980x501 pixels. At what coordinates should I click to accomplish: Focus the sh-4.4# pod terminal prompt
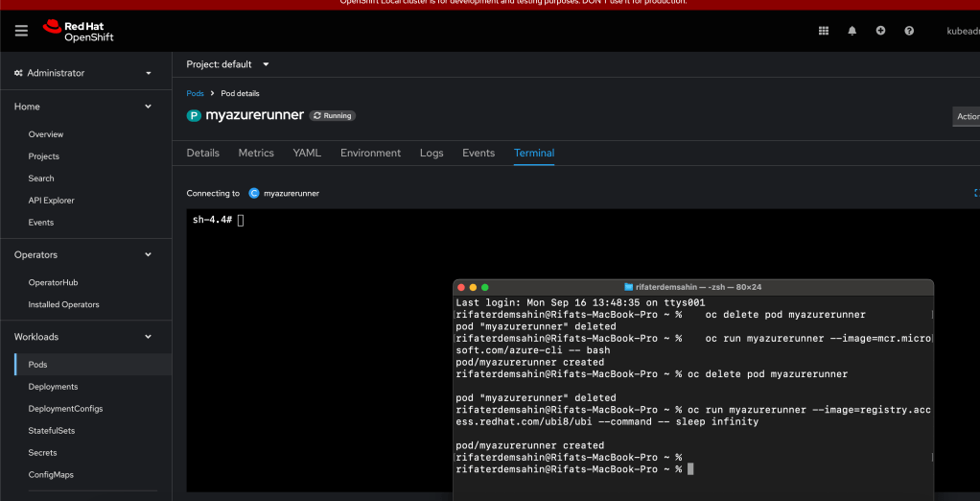point(218,220)
